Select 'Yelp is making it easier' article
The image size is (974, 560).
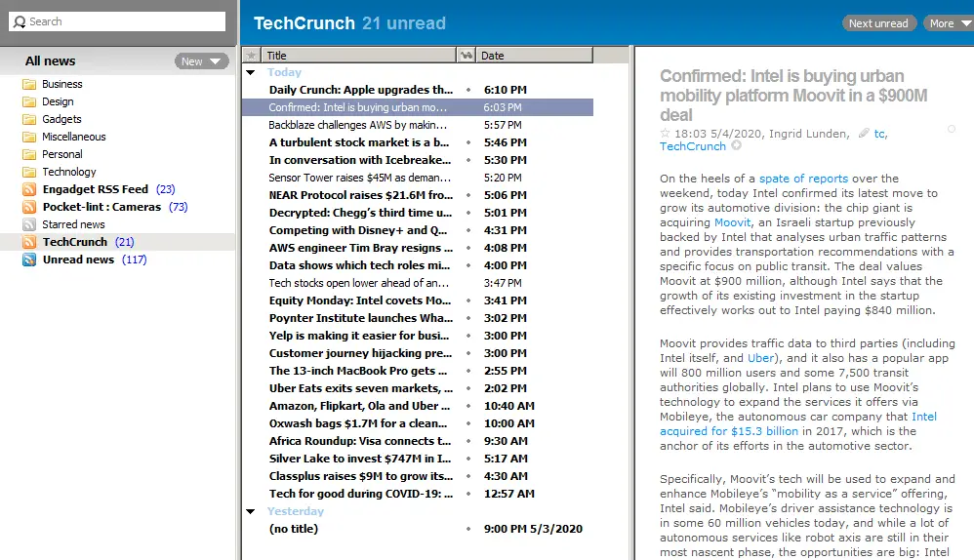418,336
